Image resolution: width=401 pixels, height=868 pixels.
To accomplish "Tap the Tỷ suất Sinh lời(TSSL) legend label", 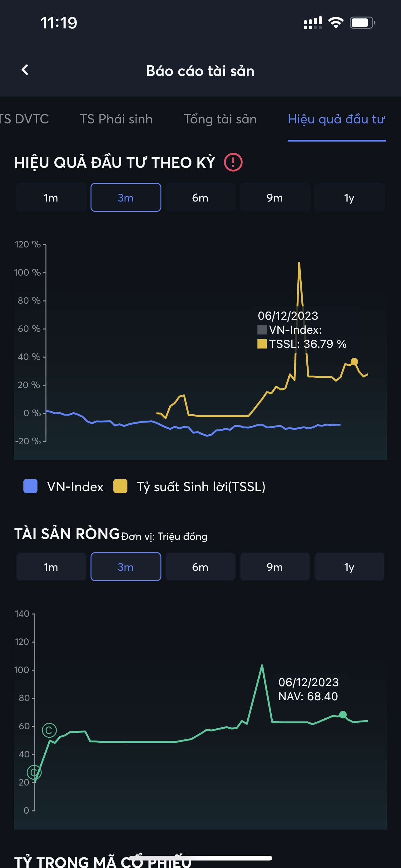I will (x=201, y=487).
